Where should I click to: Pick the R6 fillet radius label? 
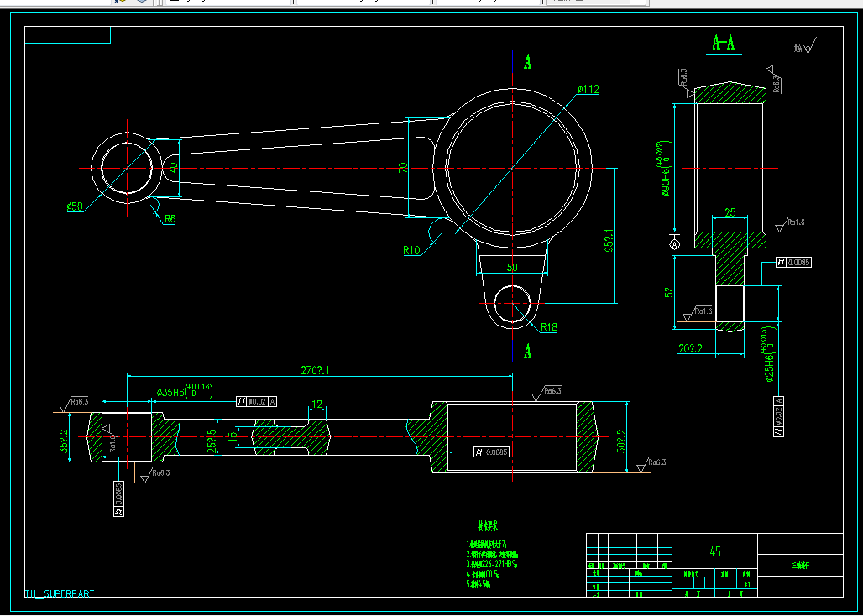pyautogui.click(x=170, y=219)
